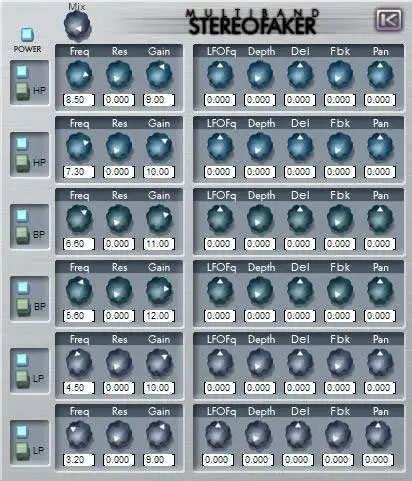This screenshot has height=481, width=412.
Task: Click the LFOFq knob in the 7.30 band
Action: tap(220, 147)
